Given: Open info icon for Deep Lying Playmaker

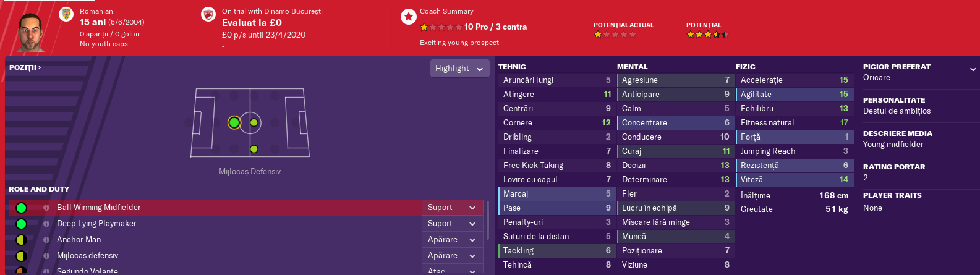Looking at the screenshot, I should pos(46,224).
